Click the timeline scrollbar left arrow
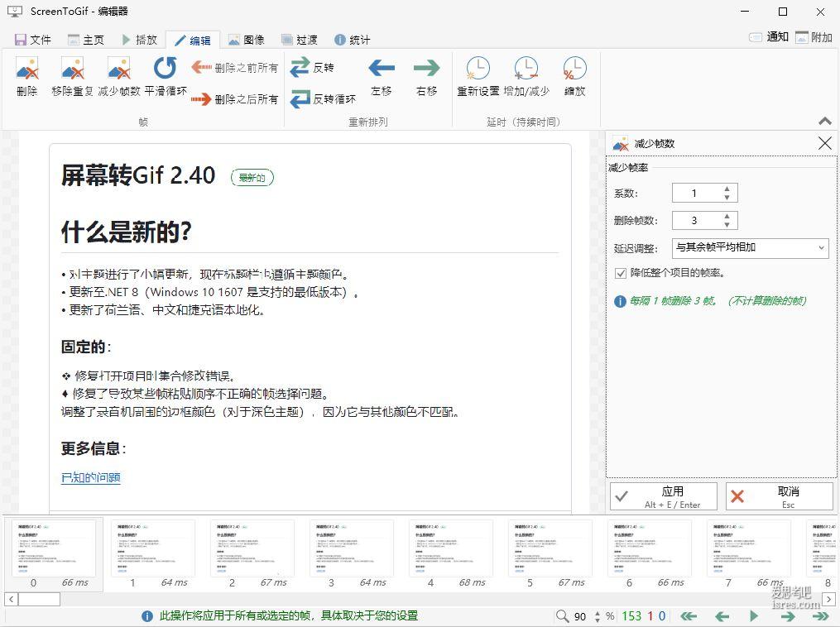 pyautogui.click(x=12, y=599)
